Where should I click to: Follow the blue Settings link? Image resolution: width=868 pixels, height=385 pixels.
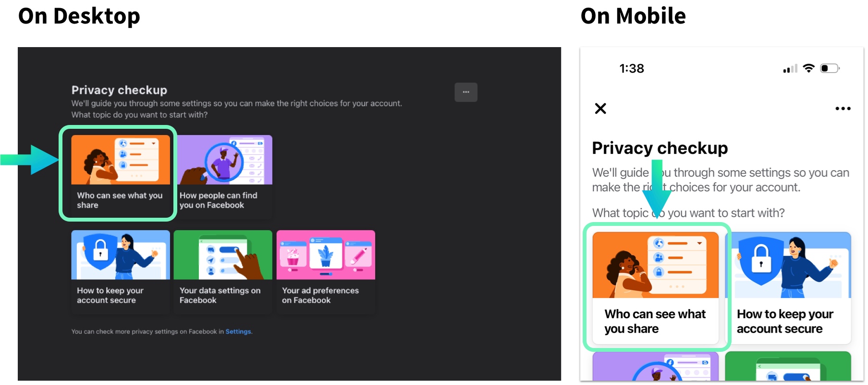coord(238,332)
